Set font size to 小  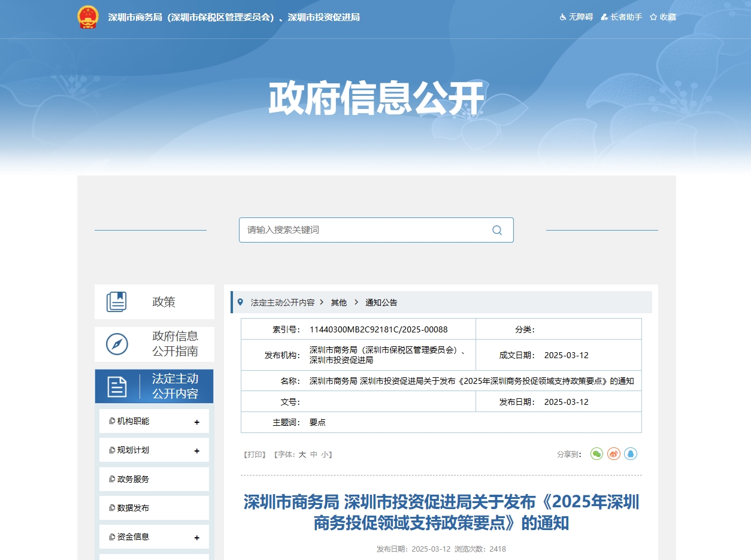coord(325,455)
